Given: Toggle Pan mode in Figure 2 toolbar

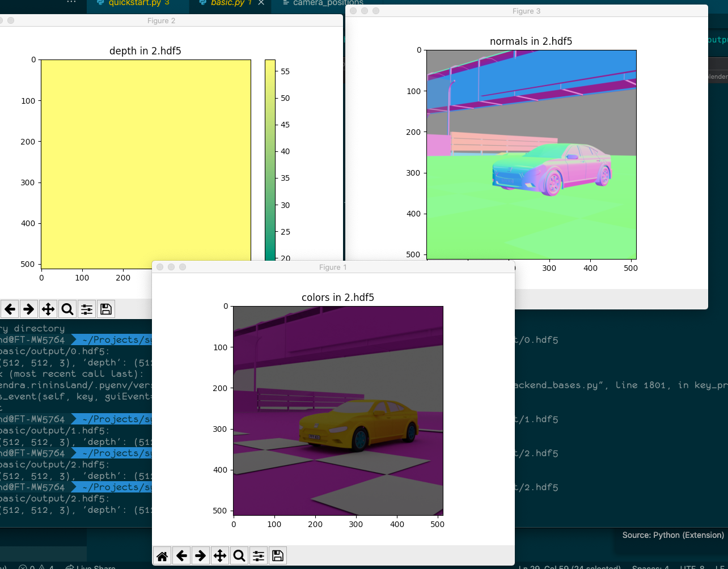Looking at the screenshot, I should click(48, 309).
